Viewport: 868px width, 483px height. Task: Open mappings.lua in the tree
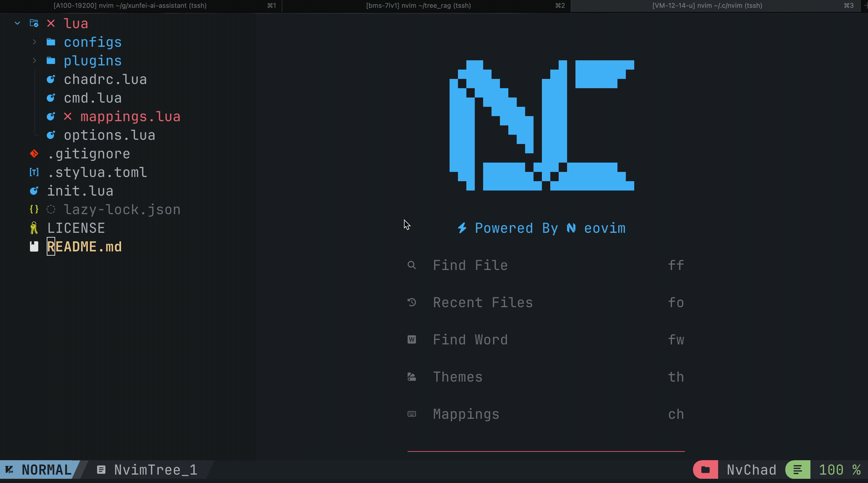click(130, 117)
